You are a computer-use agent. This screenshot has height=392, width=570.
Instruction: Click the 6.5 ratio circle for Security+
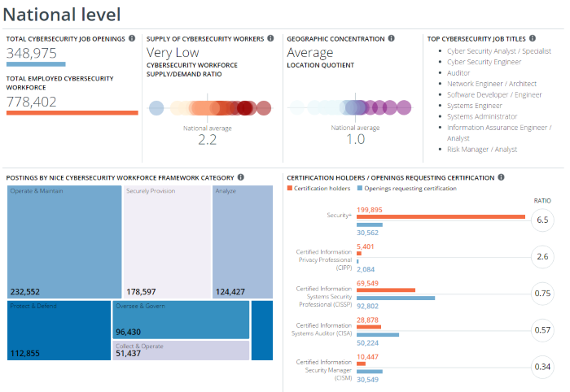coord(542,220)
